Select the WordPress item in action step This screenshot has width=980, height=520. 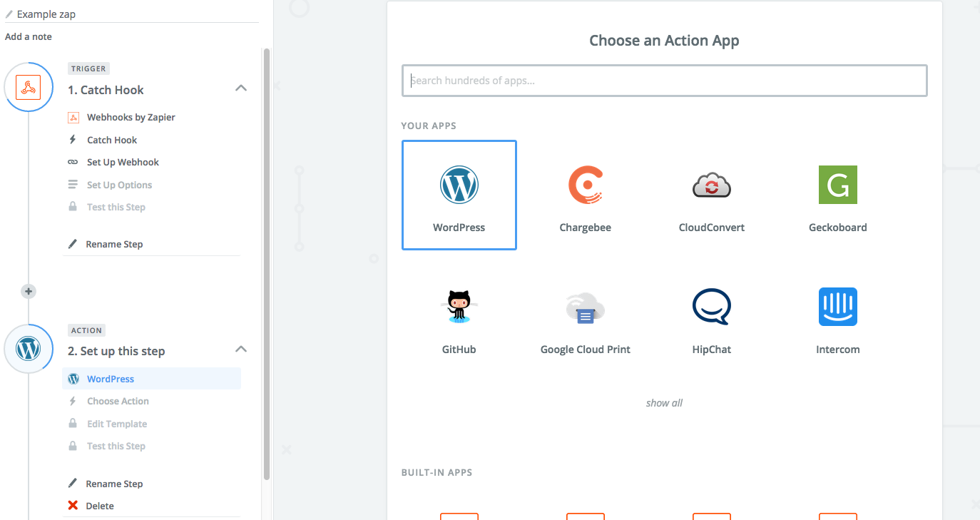(x=151, y=379)
